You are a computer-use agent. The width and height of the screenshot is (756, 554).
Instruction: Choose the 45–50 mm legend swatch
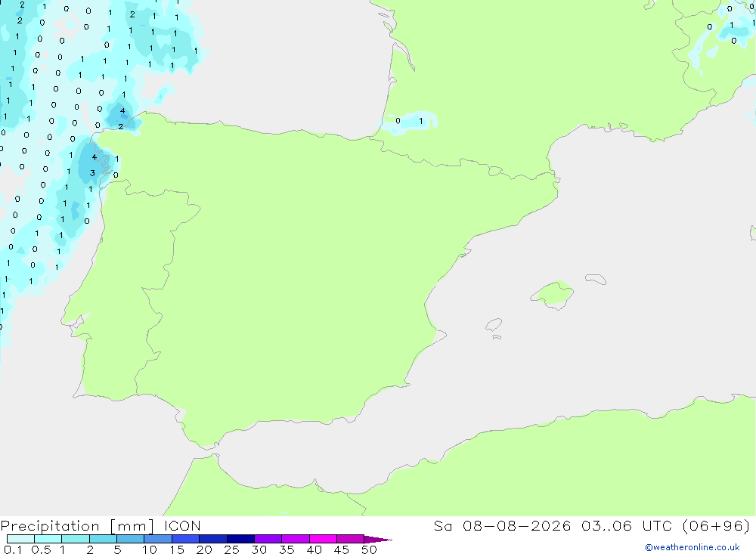tap(350, 539)
